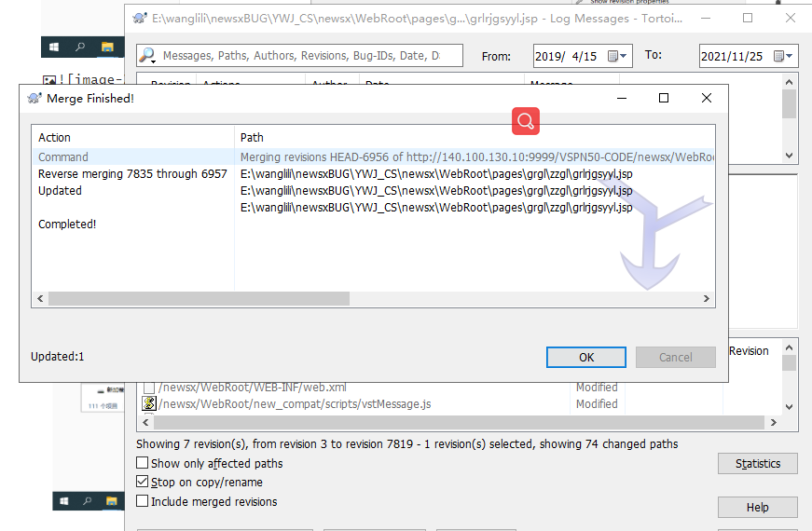Click TortoiseSVN icon in Log Messages title
This screenshot has width=812, height=531.
[x=140, y=18]
